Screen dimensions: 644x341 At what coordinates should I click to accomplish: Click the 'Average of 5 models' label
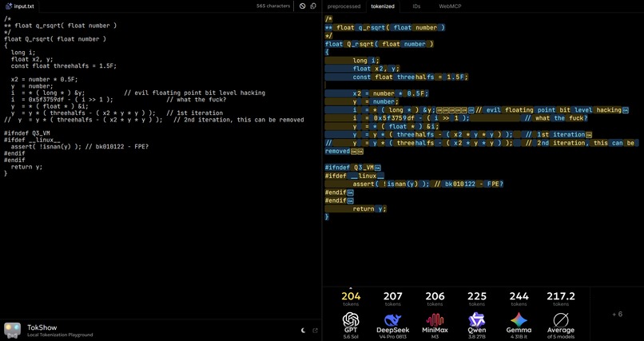coord(561,333)
